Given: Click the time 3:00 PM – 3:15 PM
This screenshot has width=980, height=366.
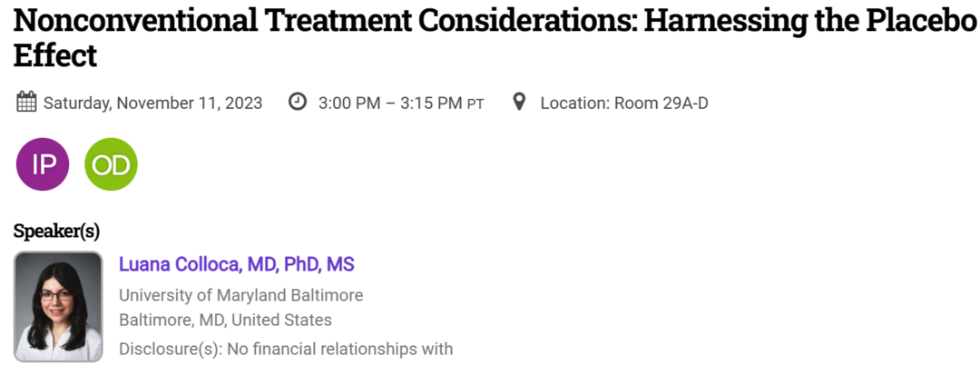Looking at the screenshot, I should 390,103.
